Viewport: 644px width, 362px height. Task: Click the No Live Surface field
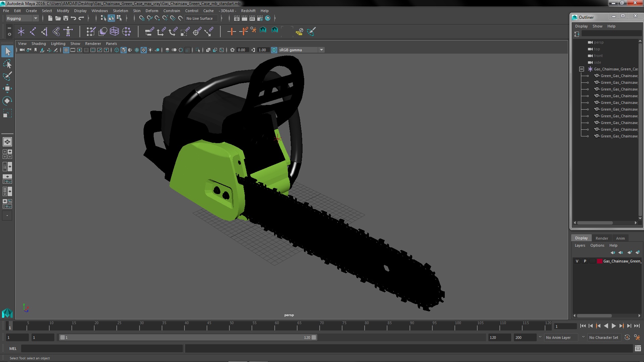coord(200,18)
